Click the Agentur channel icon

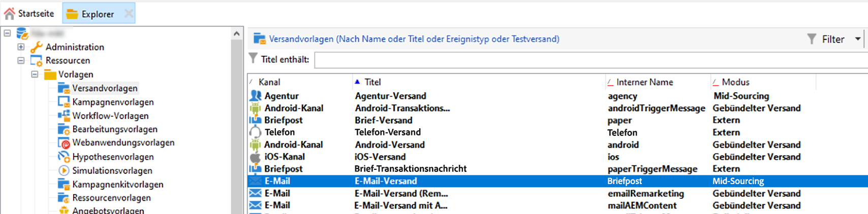pyautogui.click(x=255, y=96)
